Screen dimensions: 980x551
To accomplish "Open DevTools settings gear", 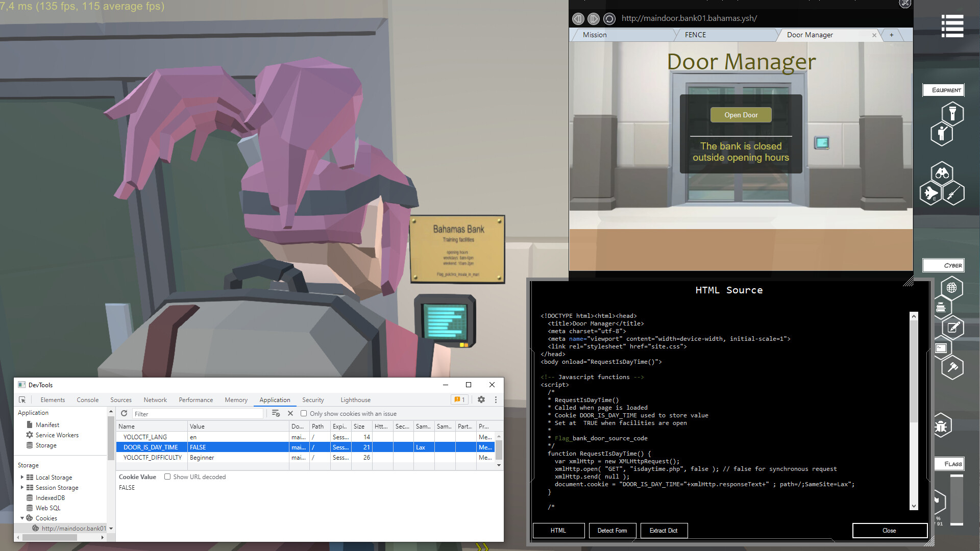I will point(481,400).
